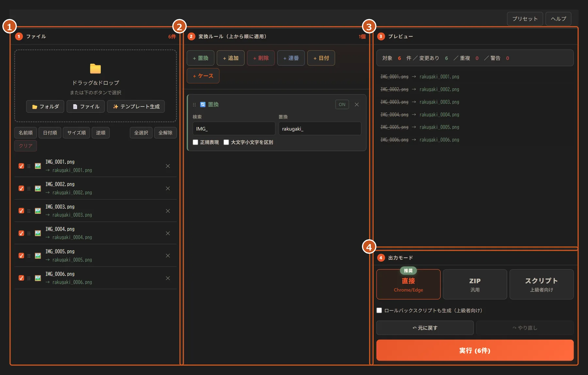This screenshot has width=588, height=375.
Task: Click the blue 置換 rule icon
Action: tap(203, 104)
